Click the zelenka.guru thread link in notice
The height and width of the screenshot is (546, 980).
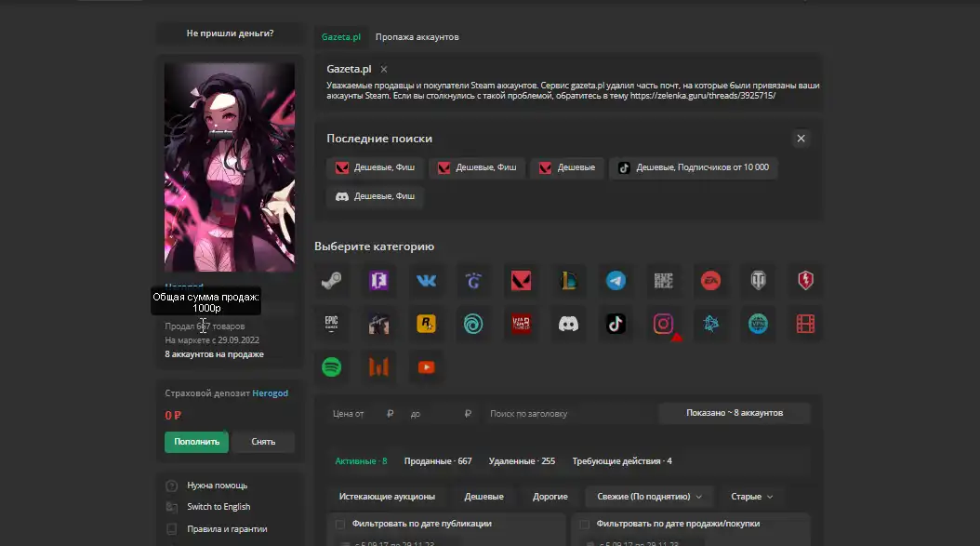pos(703,96)
